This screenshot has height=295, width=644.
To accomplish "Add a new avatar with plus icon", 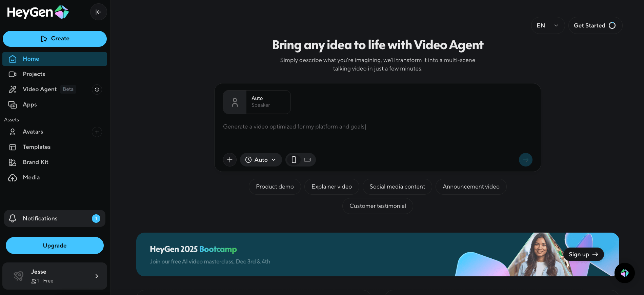I will click(x=97, y=132).
